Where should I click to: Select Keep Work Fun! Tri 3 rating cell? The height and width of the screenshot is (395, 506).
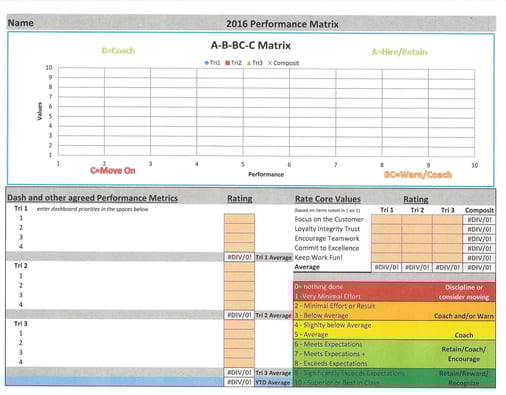(448, 258)
